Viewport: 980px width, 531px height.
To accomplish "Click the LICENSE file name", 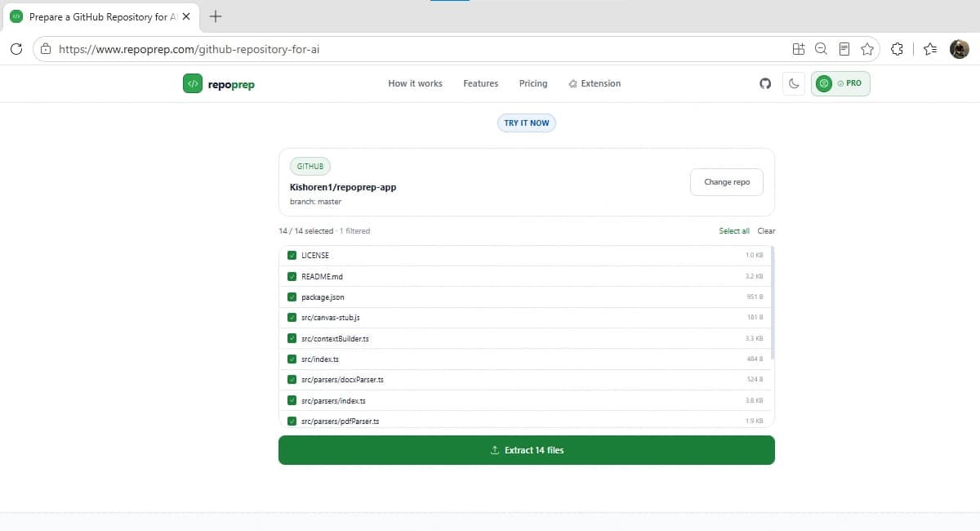I will [315, 255].
